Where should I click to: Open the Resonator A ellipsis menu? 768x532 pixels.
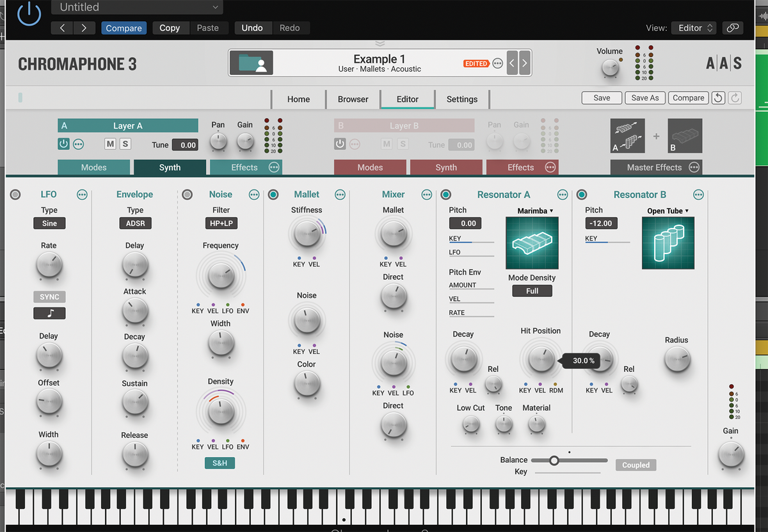pos(562,195)
